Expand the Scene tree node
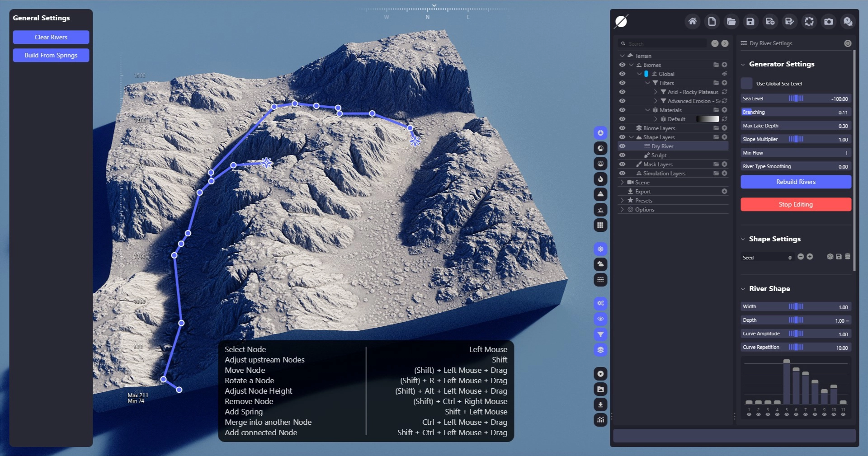 pyautogui.click(x=623, y=183)
